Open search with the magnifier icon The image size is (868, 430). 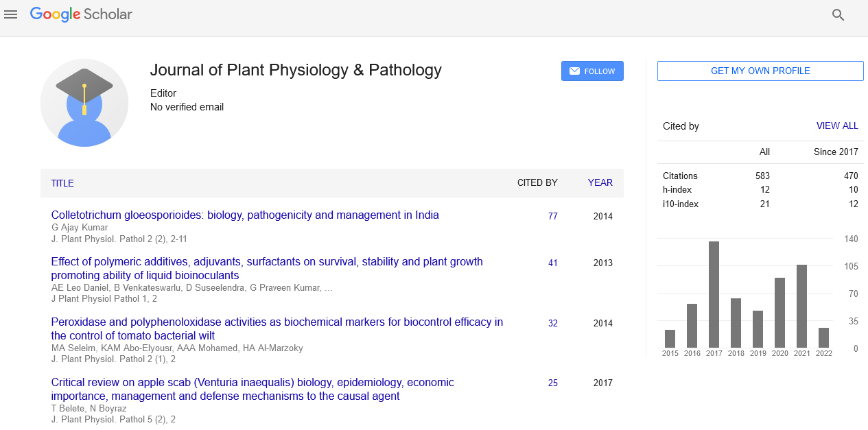coord(838,15)
